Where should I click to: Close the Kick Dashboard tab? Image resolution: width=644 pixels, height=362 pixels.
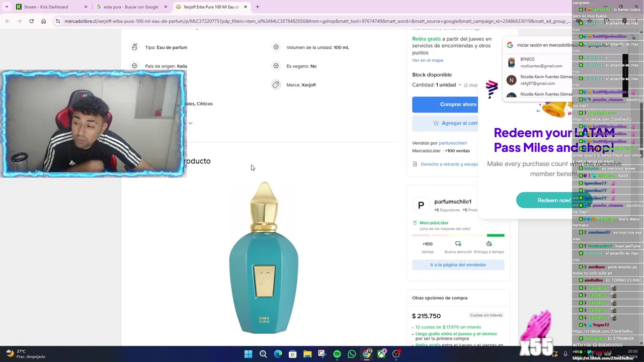(86, 7)
